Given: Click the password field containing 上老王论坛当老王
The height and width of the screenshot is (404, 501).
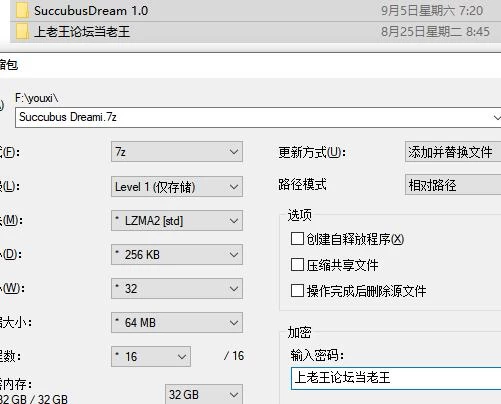Looking at the screenshot, I should tap(396, 378).
